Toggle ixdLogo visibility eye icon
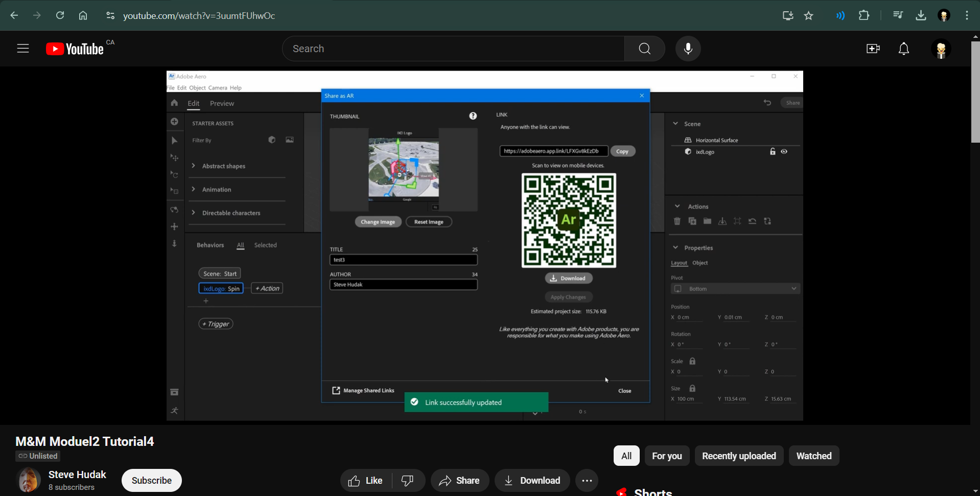Viewport: 980px width, 496px height. point(784,152)
